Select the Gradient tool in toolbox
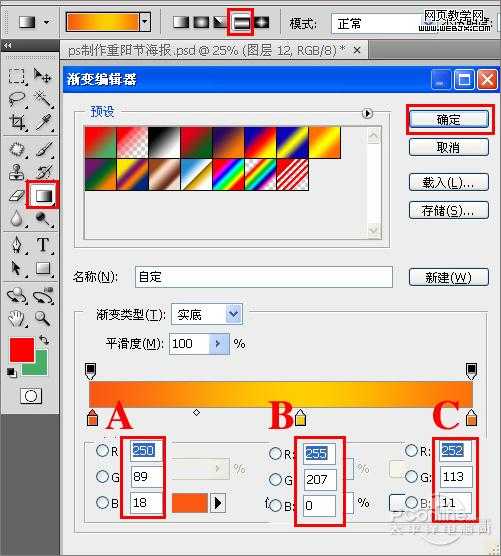 pyautogui.click(x=43, y=195)
